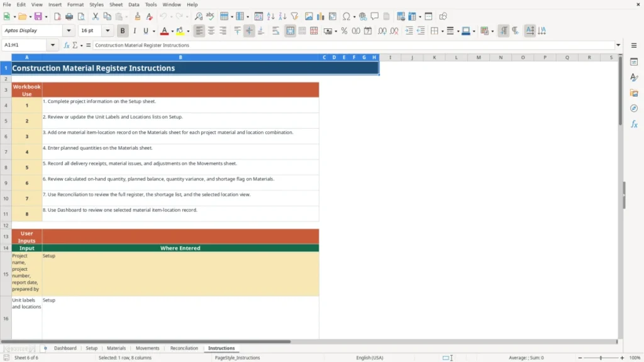Insert a chart via toolbar icon
This screenshot has height=362, width=644.
321,16
